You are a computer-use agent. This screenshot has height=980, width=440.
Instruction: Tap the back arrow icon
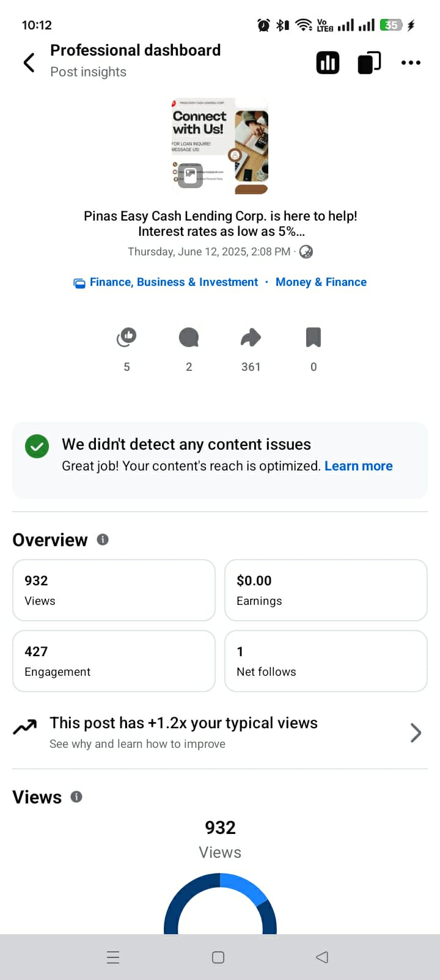click(x=29, y=62)
